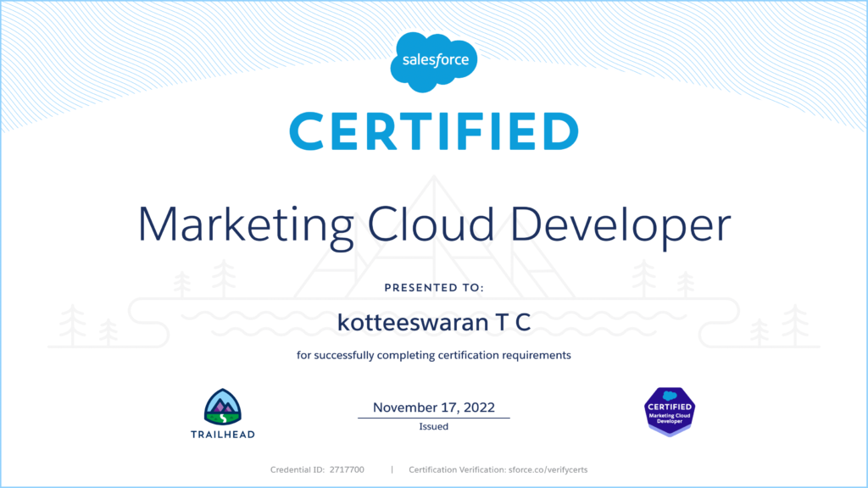Select the Marketing Cloud Developer title

434,225
